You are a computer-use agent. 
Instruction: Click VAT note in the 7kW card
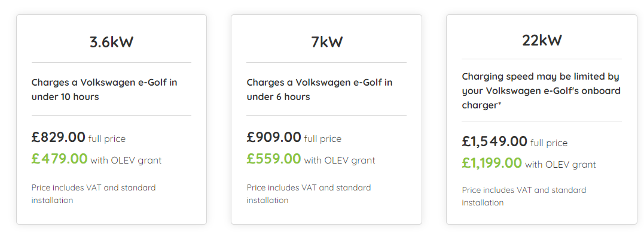309,194
